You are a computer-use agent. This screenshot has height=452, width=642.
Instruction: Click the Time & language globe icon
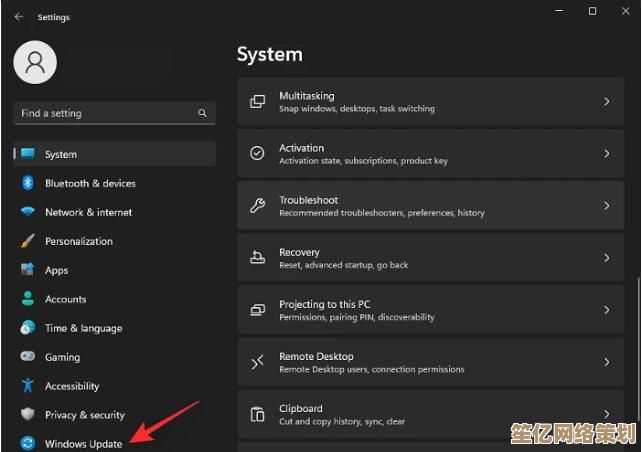pos(27,328)
